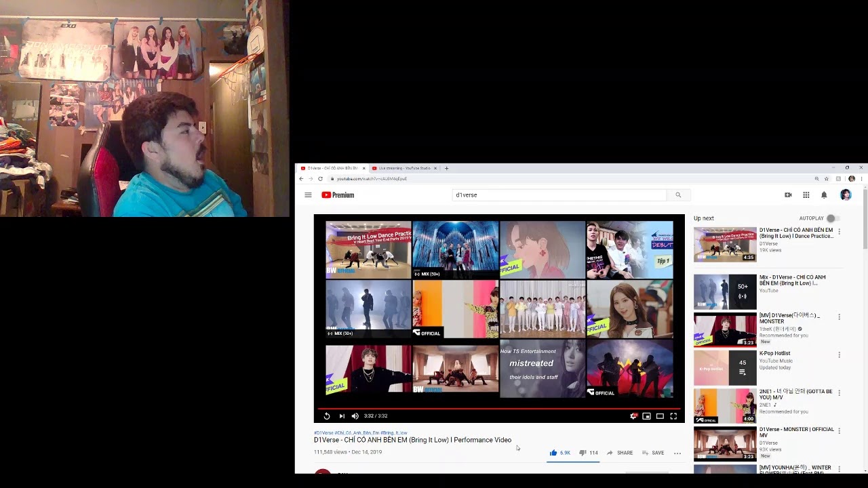Image resolution: width=868 pixels, height=488 pixels.
Task: Open a new browser tab
Action: (x=446, y=168)
